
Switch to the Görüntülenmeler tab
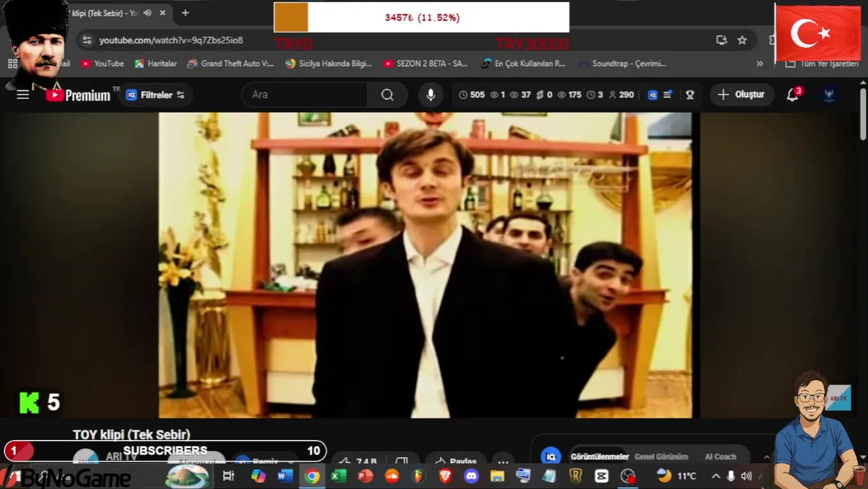600,456
